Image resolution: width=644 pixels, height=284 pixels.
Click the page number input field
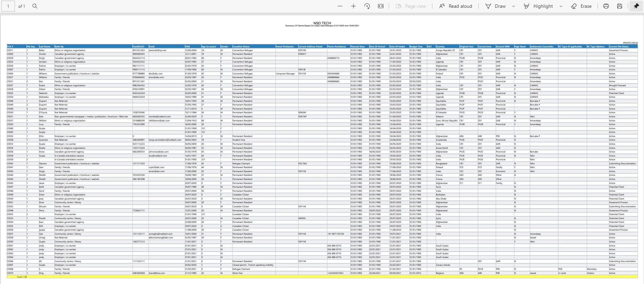(8, 6)
